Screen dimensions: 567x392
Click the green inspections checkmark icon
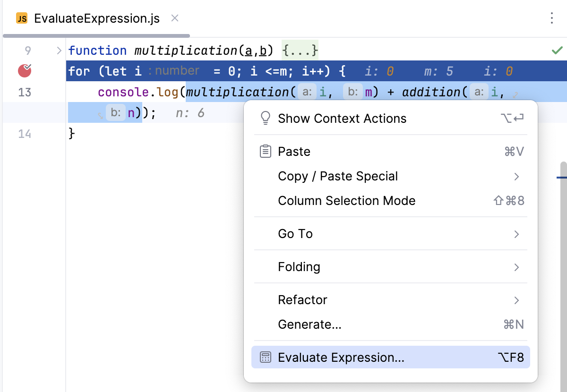click(557, 50)
